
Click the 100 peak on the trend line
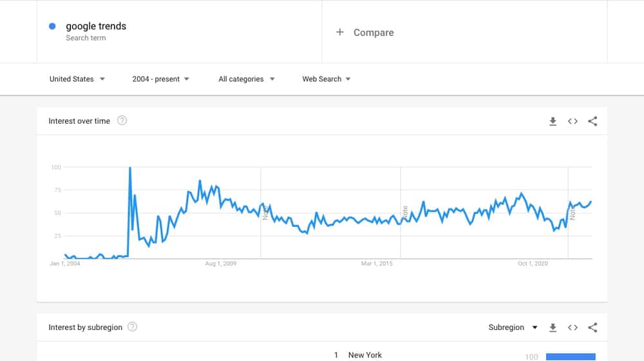click(x=130, y=168)
